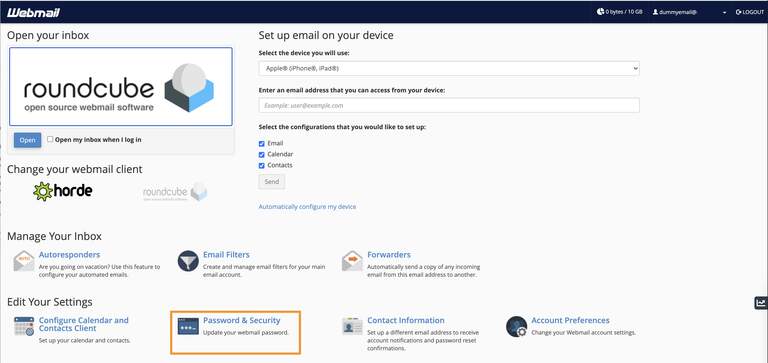
Task: Uncheck the Calendar configuration checkbox
Action: (x=262, y=154)
